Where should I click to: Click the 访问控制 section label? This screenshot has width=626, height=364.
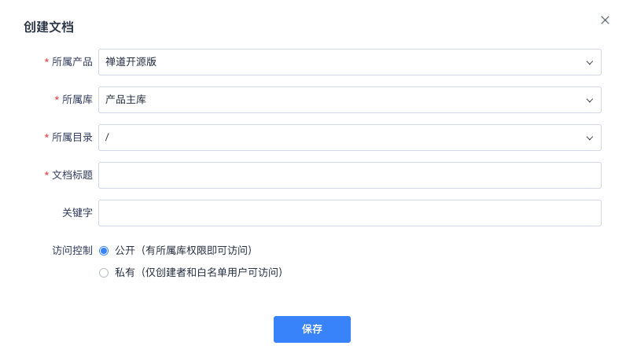point(72,250)
